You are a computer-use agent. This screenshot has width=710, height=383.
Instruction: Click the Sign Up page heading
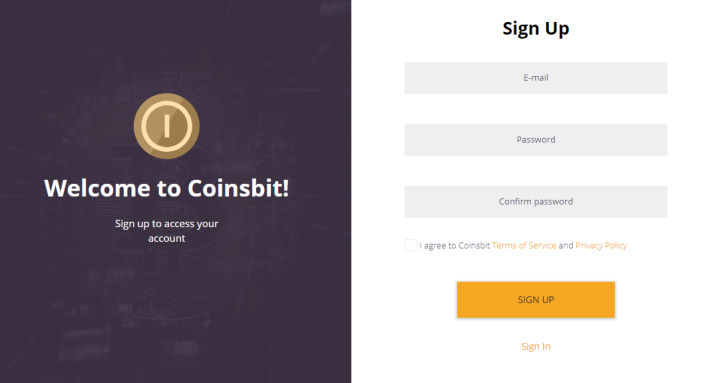[536, 29]
